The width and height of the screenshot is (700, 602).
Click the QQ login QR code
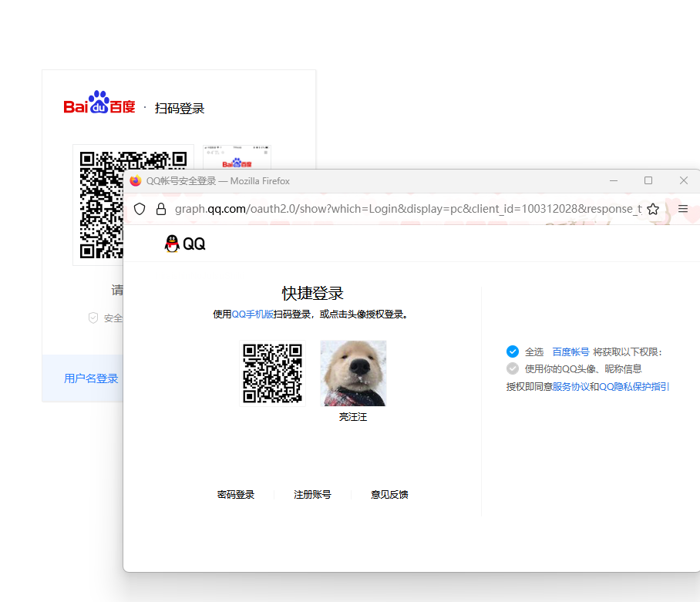[x=272, y=373]
